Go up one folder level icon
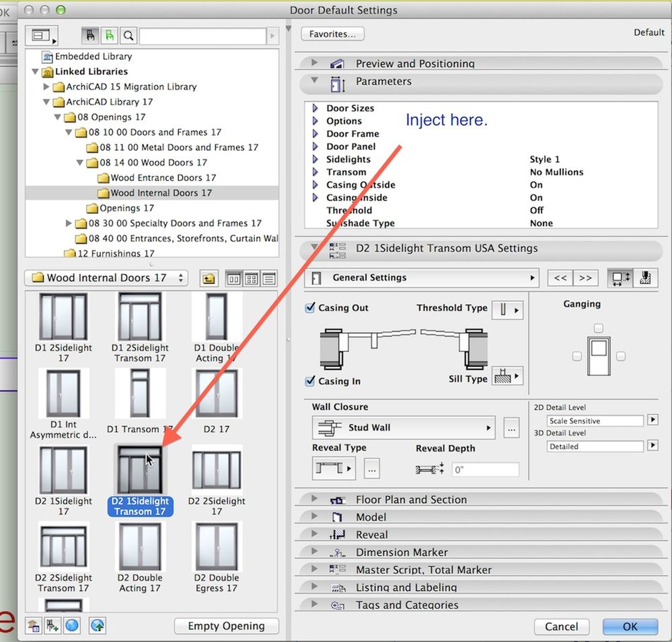This screenshot has width=672, height=642. (x=209, y=279)
